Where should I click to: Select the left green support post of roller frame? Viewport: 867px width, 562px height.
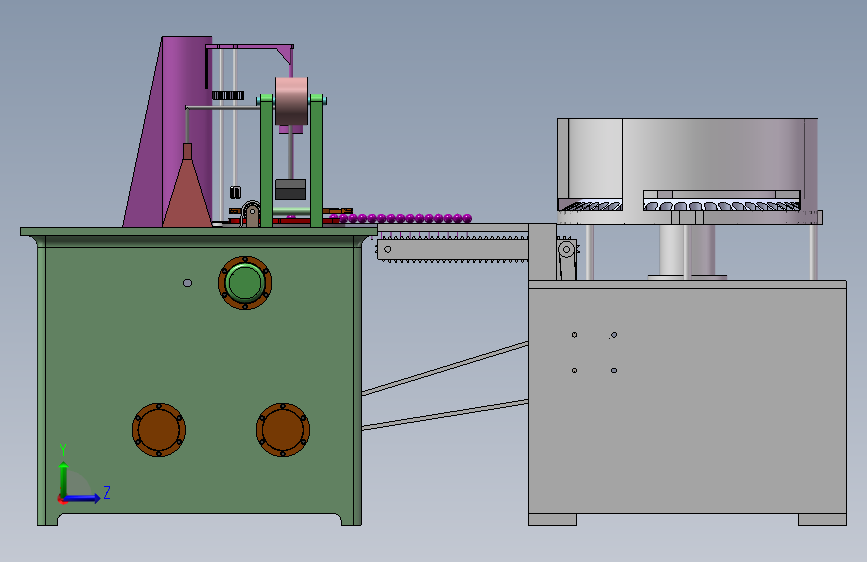266,161
